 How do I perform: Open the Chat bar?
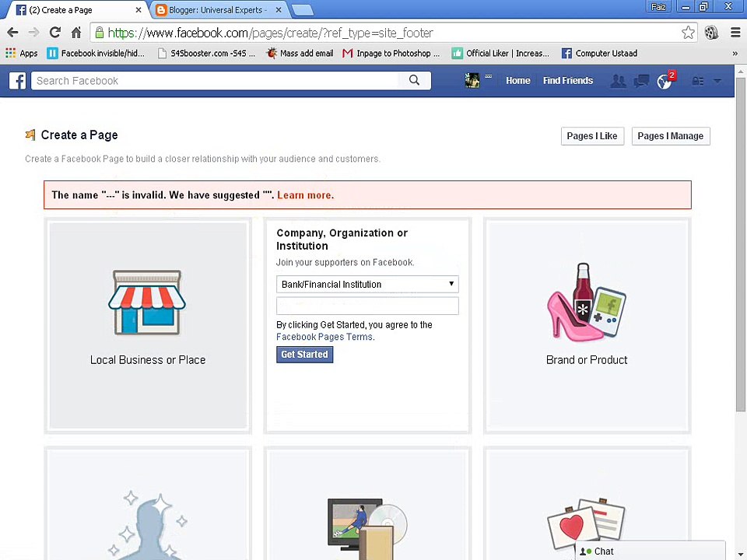click(651, 551)
